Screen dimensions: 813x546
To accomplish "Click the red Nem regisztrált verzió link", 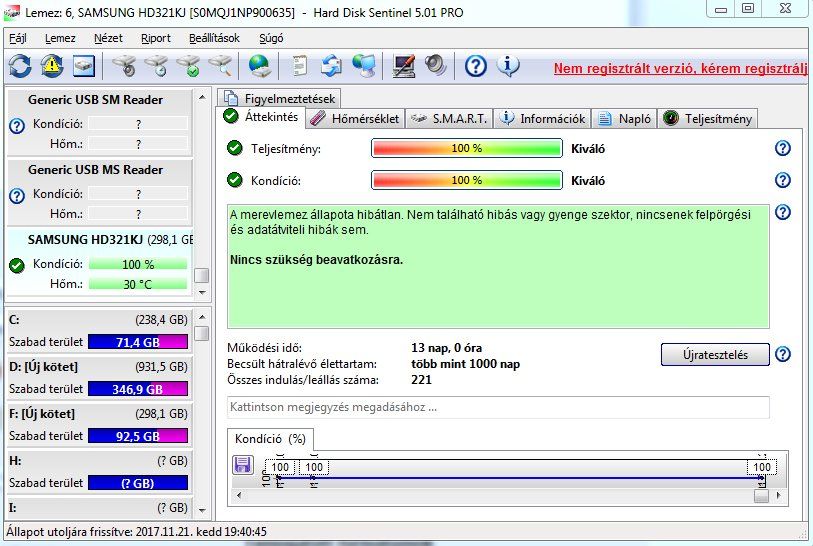I will tap(681, 68).
